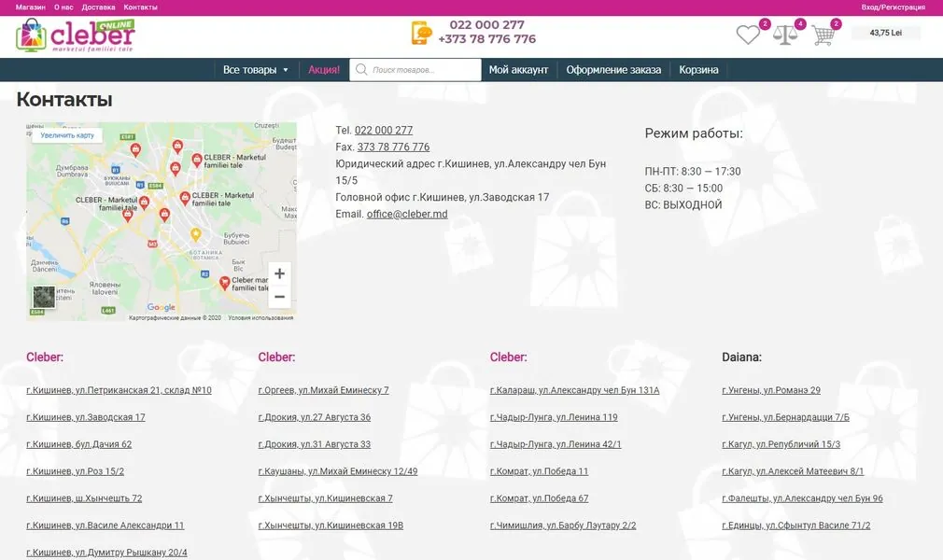Viewport: 943px width, 560px height.
Task: Expand the Все товары dropdown
Action: (256, 70)
